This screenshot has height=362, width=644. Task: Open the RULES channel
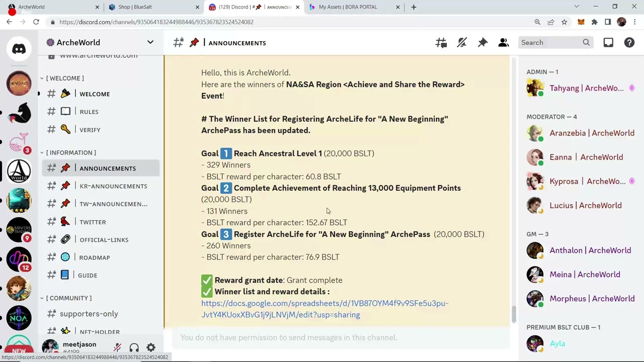[x=101, y=112]
